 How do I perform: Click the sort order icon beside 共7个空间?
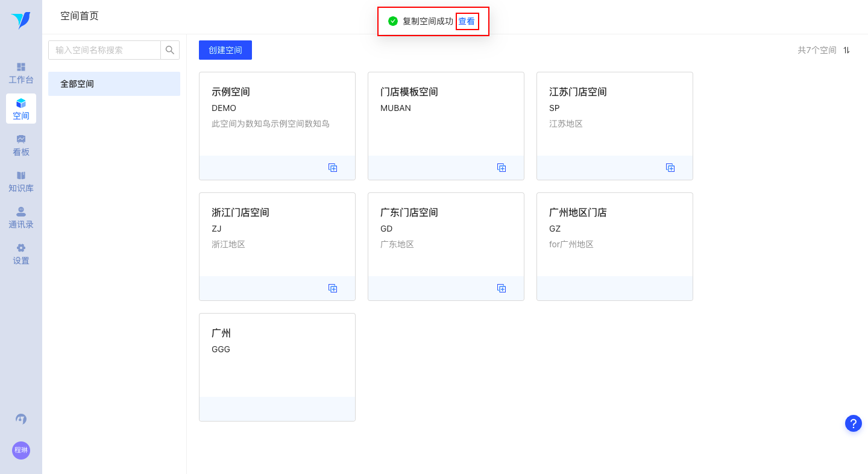click(846, 50)
